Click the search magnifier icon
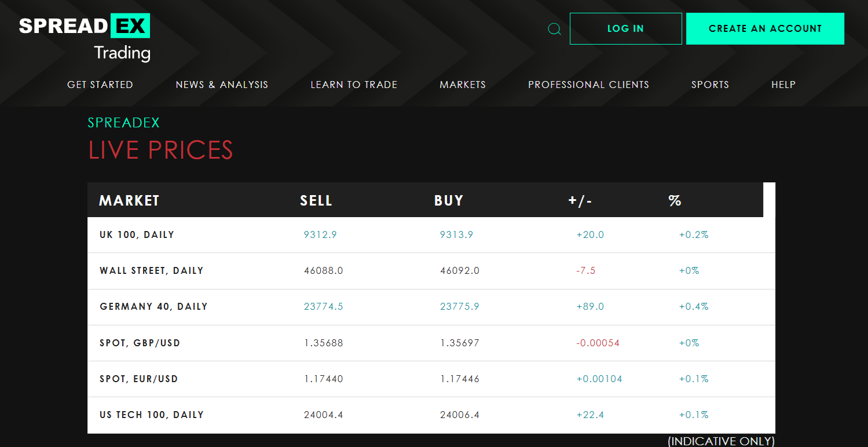The image size is (868, 447). click(x=554, y=29)
